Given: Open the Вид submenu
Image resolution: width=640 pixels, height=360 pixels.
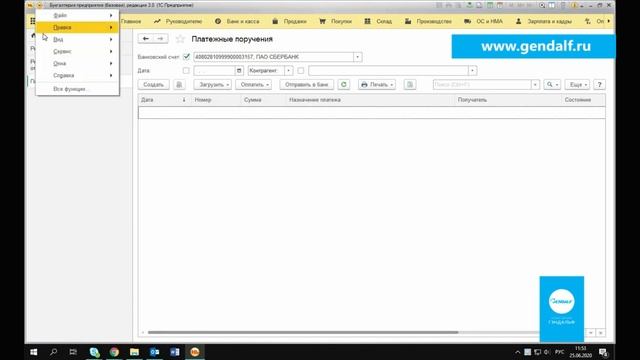Looking at the screenshot, I should tap(78, 40).
